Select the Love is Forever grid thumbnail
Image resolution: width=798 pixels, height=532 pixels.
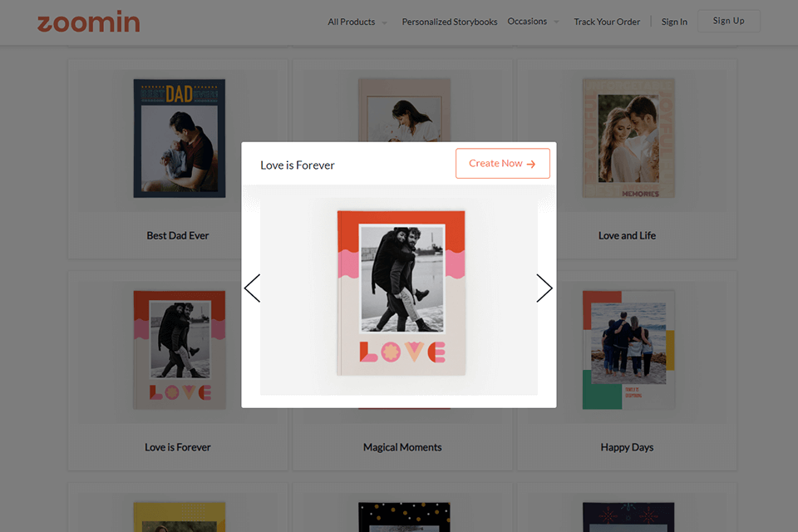click(180, 350)
